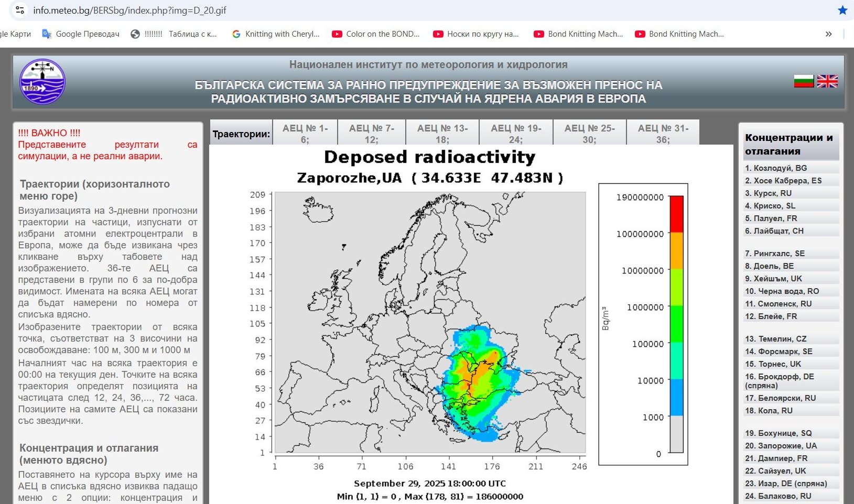Click the deposition map over Europe
854x504 pixels.
tap(430, 322)
